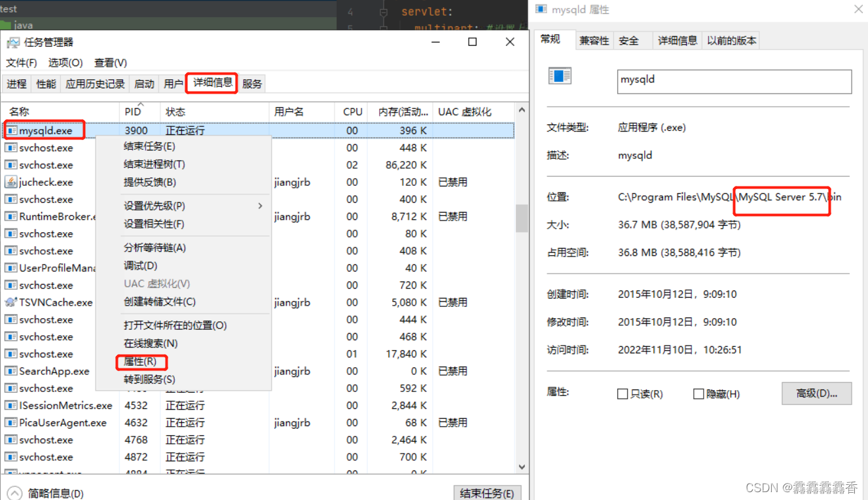Switch to the Startup tab
Screen dimensions: 868x500
tap(144, 84)
